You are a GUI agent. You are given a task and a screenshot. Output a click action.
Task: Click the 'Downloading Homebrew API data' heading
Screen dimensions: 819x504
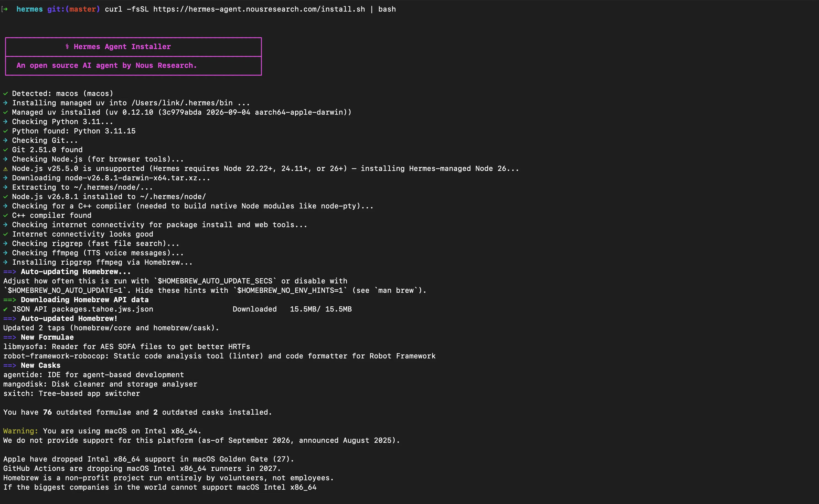tap(85, 300)
